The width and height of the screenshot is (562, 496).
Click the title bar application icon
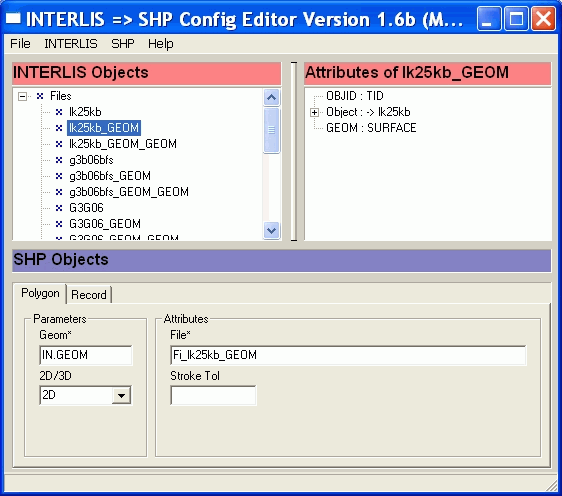[x=14, y=18]
